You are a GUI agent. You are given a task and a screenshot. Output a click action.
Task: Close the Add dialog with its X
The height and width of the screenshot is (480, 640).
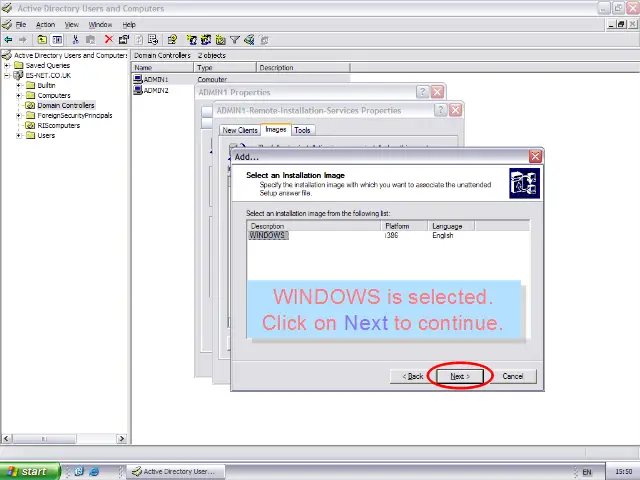point(535,156)
